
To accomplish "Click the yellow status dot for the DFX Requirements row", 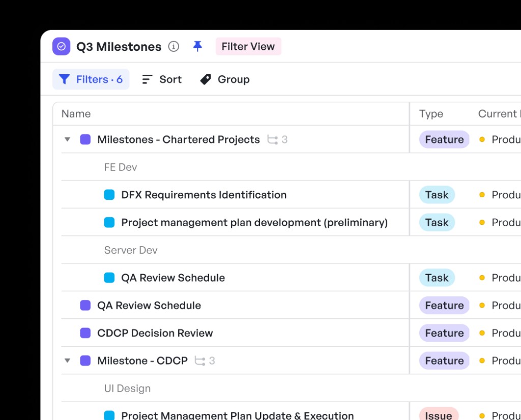I will tap(482, 195).
